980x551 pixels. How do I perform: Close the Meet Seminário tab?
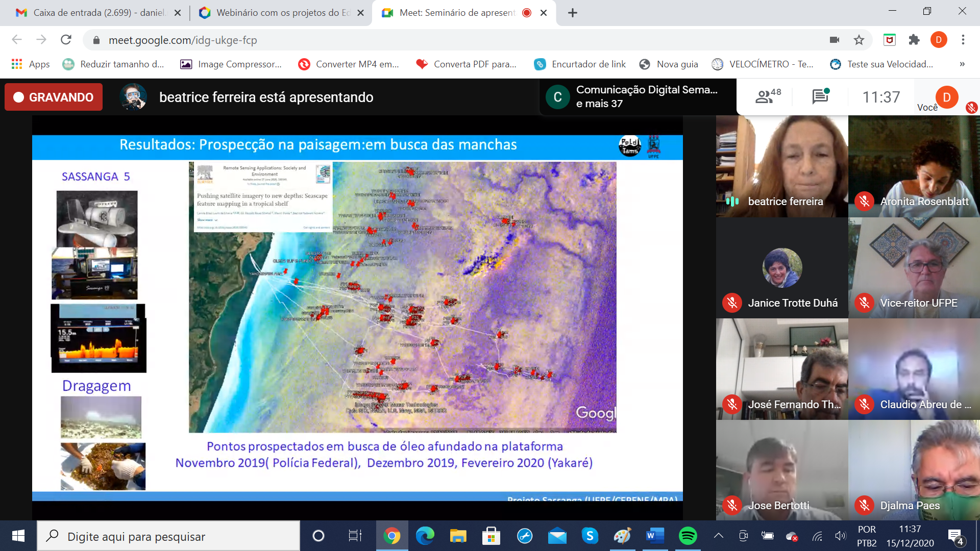(544, 13)
